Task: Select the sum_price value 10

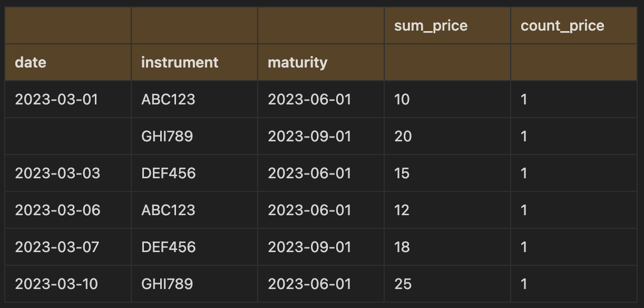Action: 447,99
